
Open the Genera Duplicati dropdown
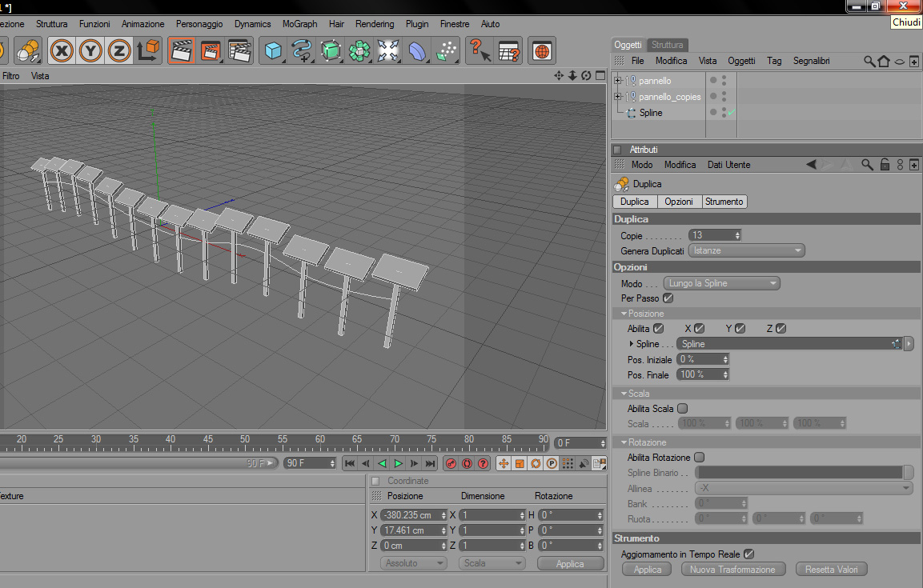pyautogui.click(x=746, y=250)
